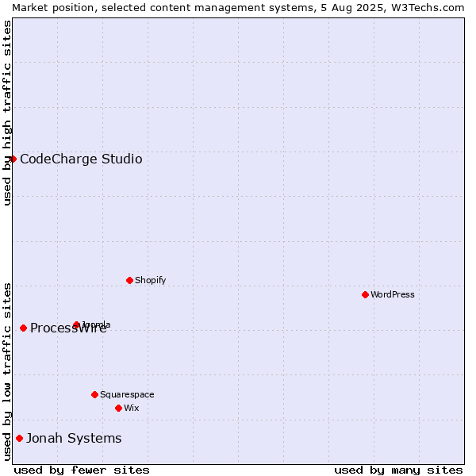Click the Joomla red data point
Screen dimensions: 476x476
(x=76, y=324)
